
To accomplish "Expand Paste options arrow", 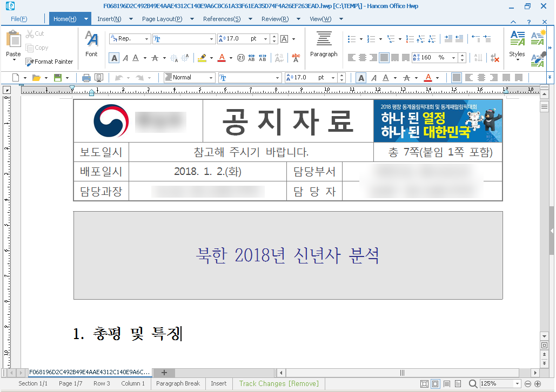I will point(14,59).
